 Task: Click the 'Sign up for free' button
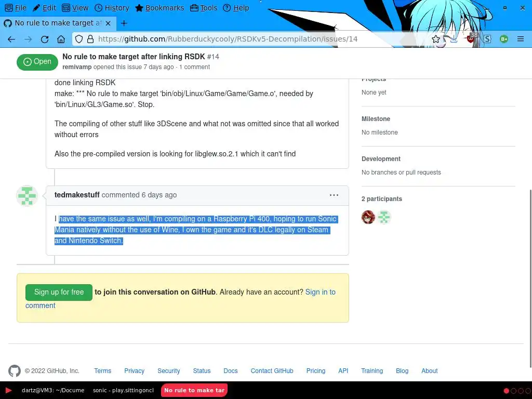[x=59, y=292]
